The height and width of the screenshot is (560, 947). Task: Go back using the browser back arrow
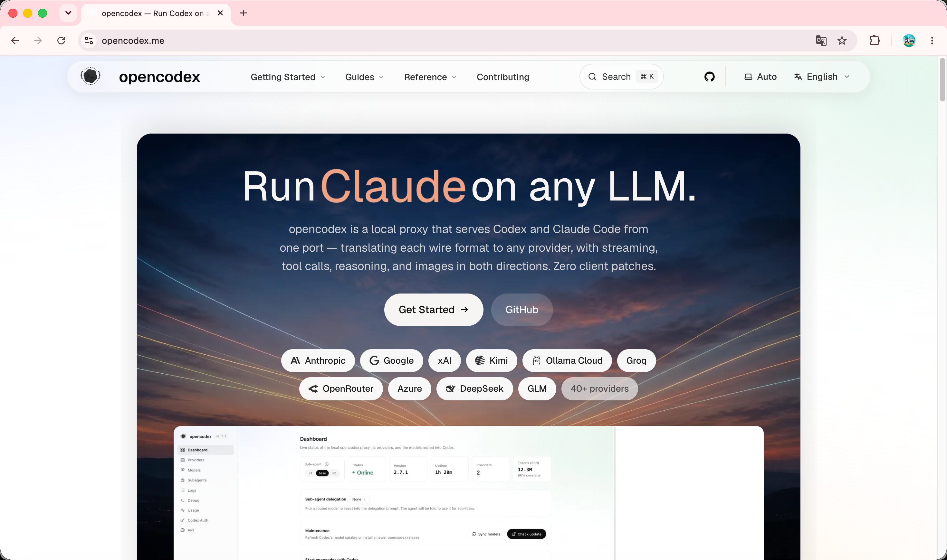point(15,41)
